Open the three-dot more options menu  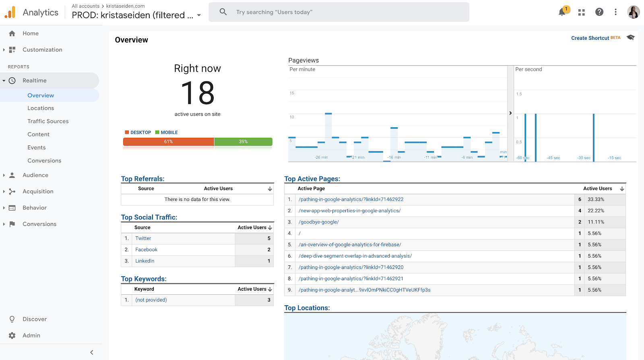pos(615,12)
